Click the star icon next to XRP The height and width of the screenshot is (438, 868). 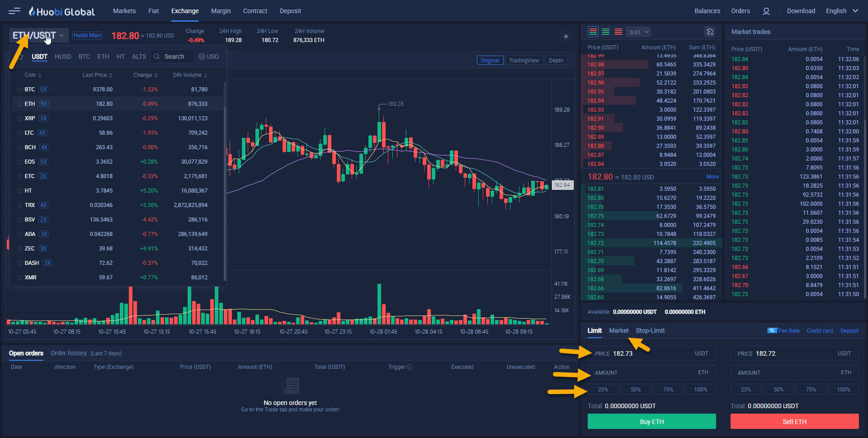tap(20, 118)
